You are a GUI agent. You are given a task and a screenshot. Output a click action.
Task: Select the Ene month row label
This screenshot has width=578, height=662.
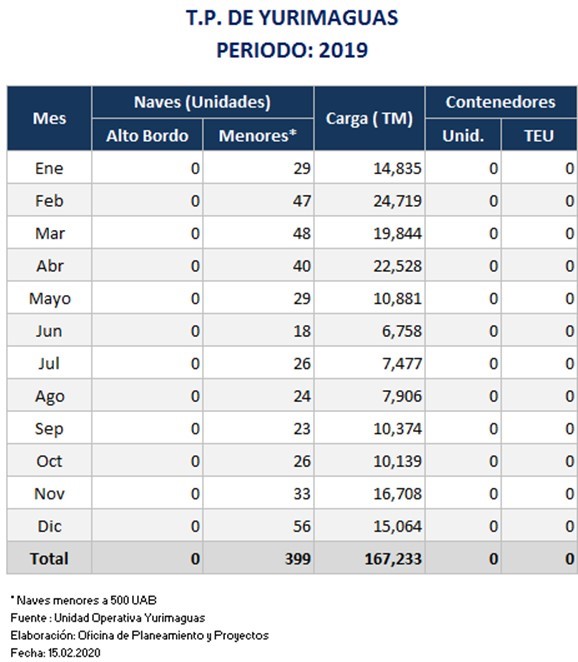point(49,168)
